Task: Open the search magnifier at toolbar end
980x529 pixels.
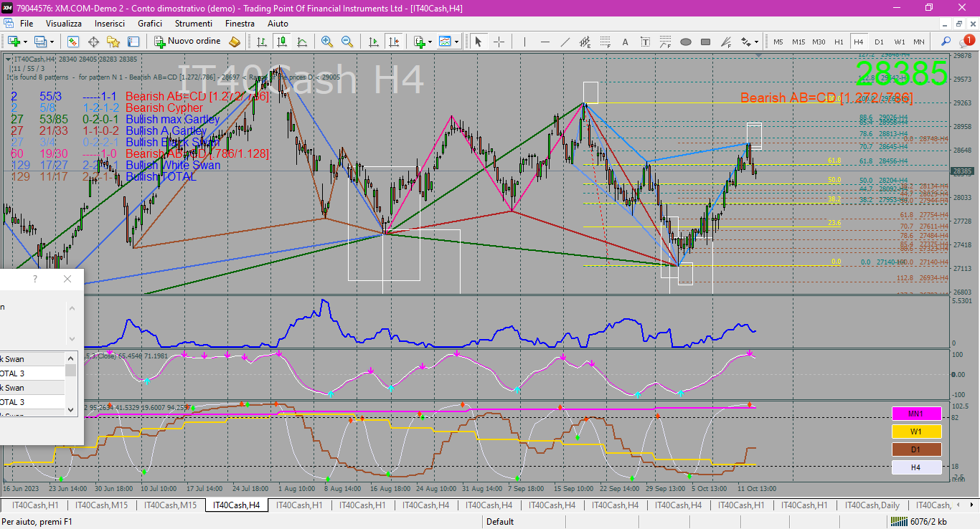Action: click(x=946, y=42)
